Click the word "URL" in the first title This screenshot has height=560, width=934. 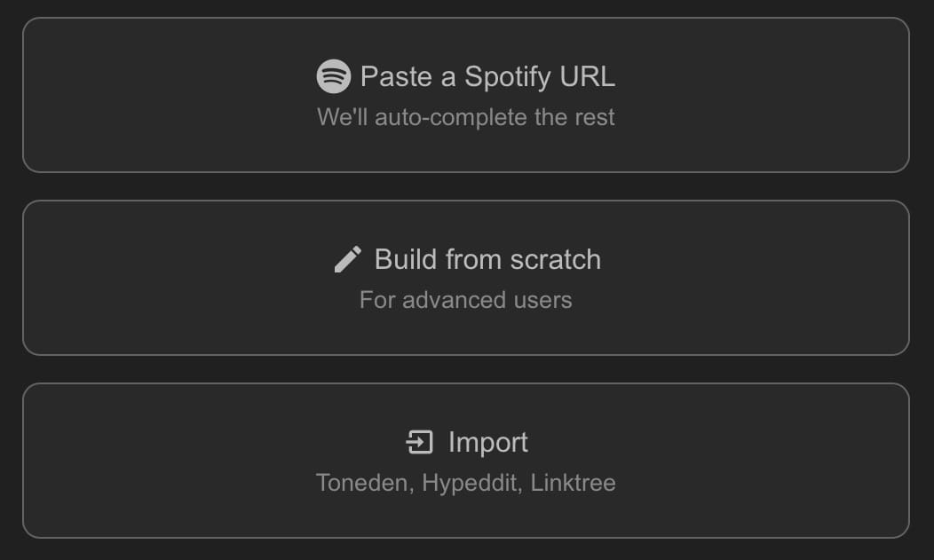(587, 76)
